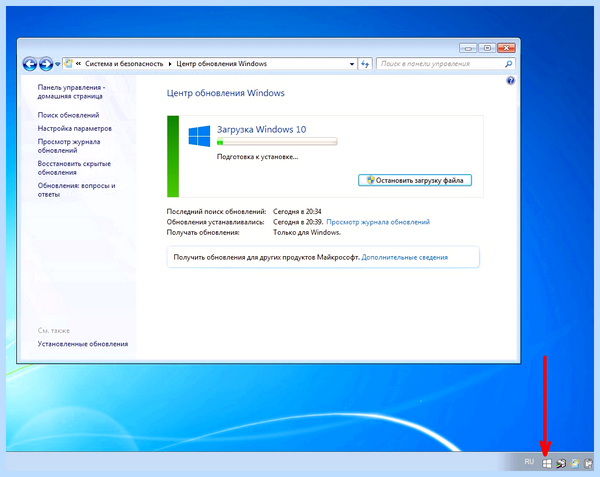Click 'Остановить загрузку файла' button
The image size is (600, 477).
pos(415,180)
